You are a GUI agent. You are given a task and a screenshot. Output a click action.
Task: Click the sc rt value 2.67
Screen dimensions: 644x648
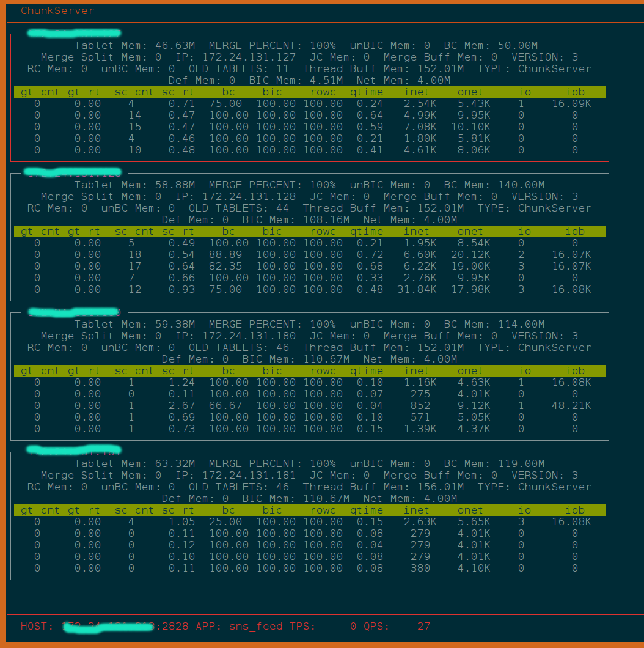coord(181,405)
